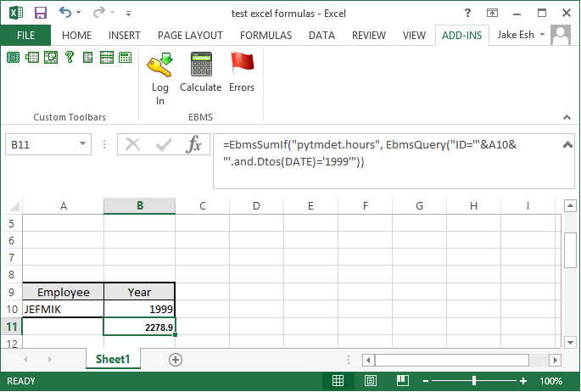
Task: Collapse the formula bar chevron
Action: pos(567,144)
